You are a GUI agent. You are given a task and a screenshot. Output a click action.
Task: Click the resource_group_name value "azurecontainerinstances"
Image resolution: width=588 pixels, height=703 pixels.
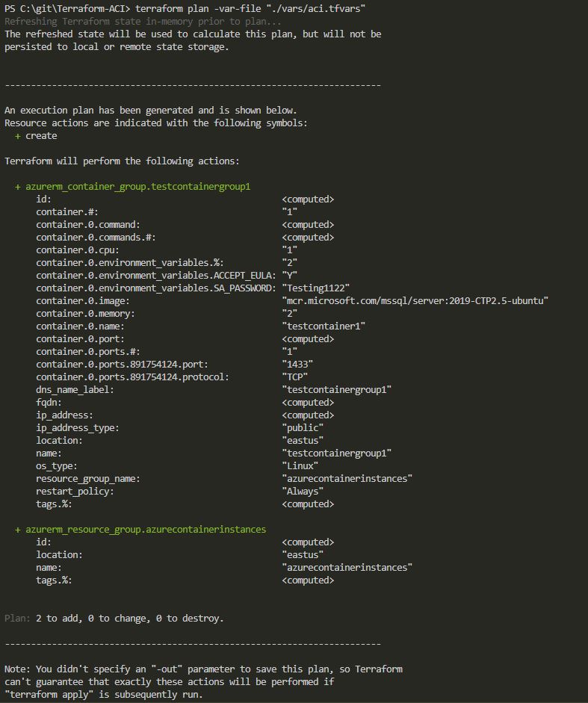[x=347, y=479]
